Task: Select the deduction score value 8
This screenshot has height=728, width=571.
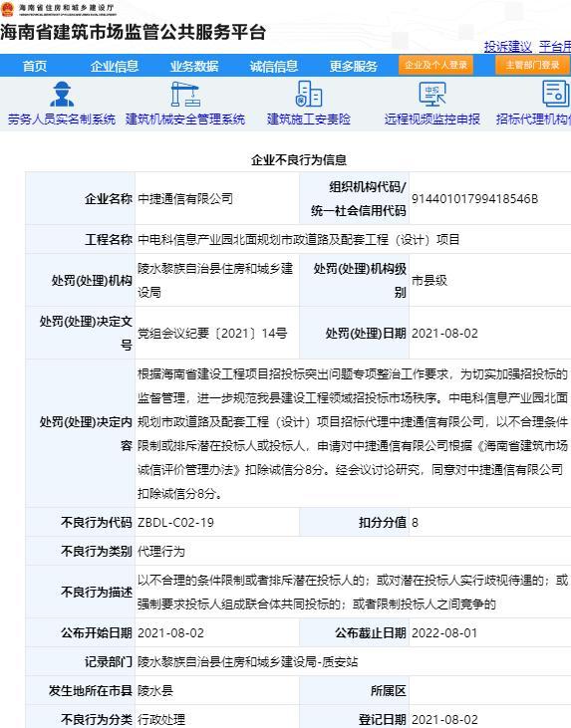Action: click(x=415, y=523)
